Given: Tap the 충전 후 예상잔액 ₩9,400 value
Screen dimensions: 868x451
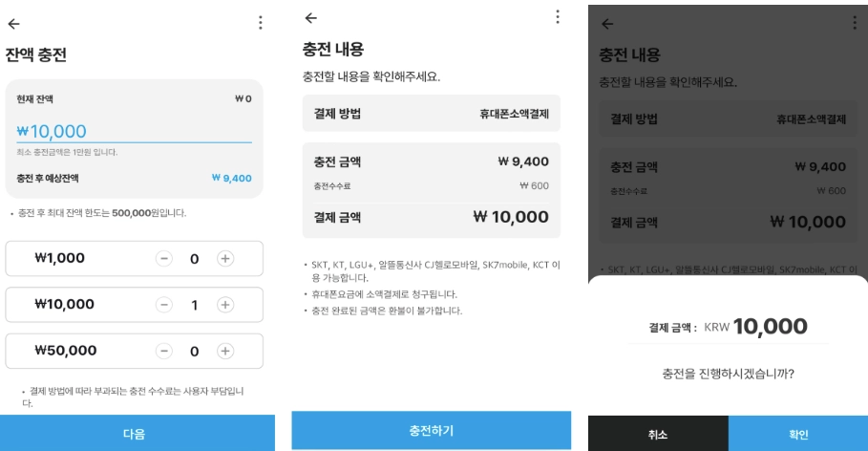Looking at the screenshot, I should tap(230, 178).
